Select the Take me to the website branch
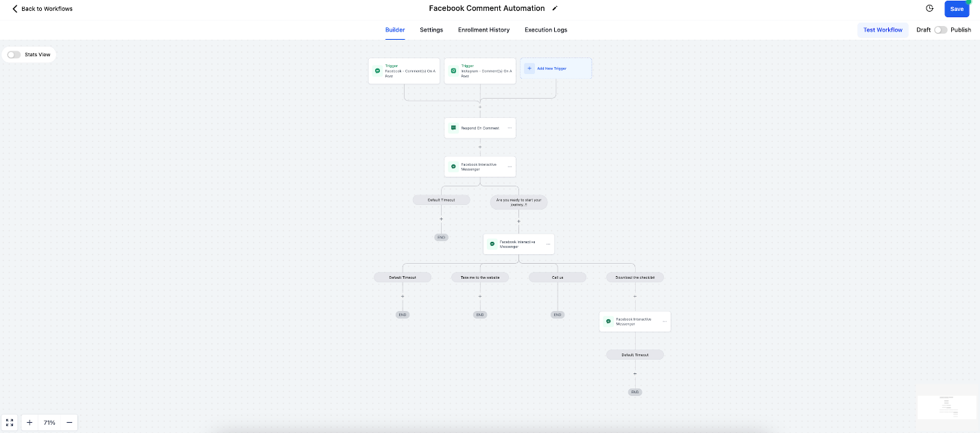 [x=480, y=277]
